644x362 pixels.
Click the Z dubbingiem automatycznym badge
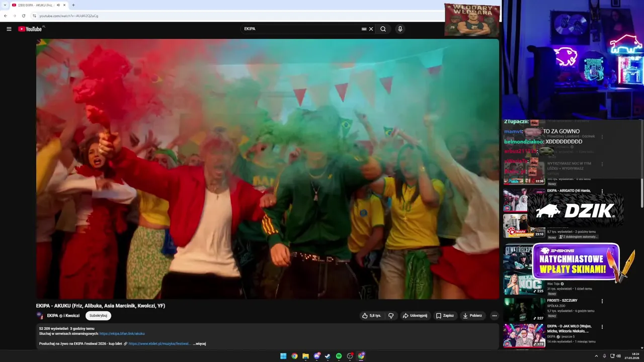click(x=578, y=237)
